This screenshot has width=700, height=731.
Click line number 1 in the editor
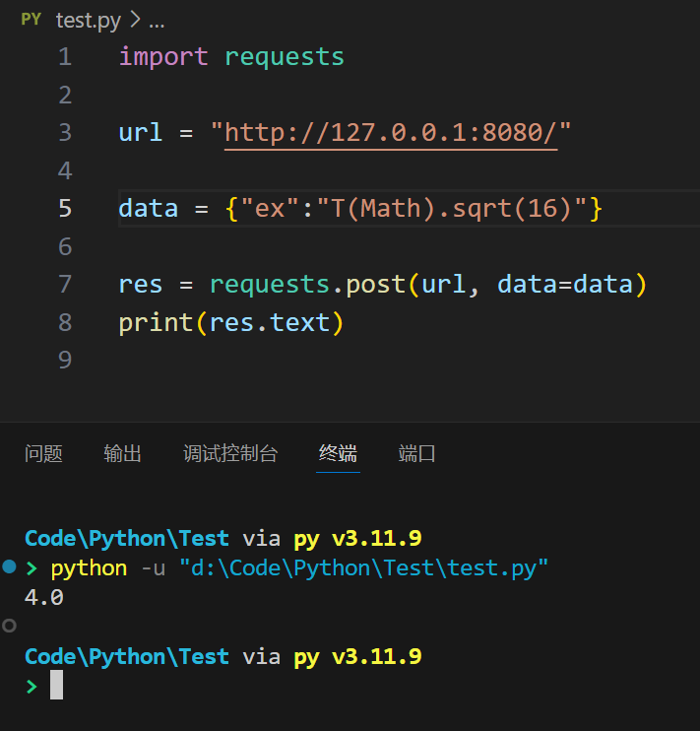pyautogui.click(x=65, y=56)
